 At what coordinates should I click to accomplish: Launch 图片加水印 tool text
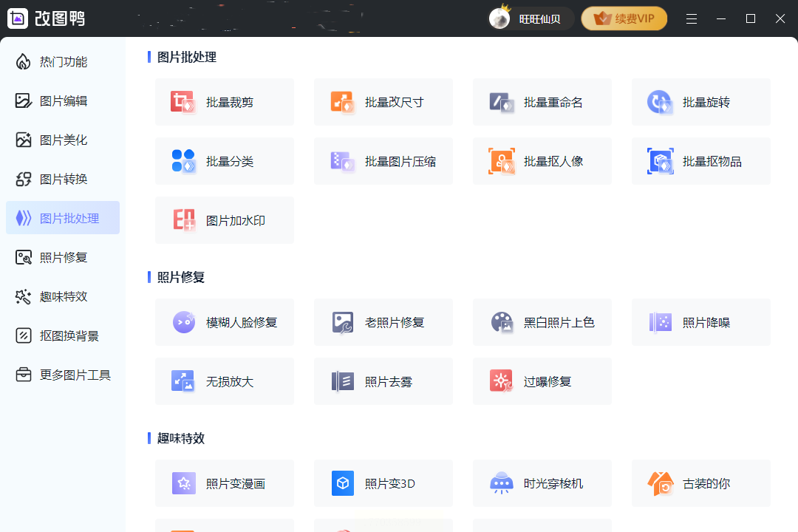point(236,220)
